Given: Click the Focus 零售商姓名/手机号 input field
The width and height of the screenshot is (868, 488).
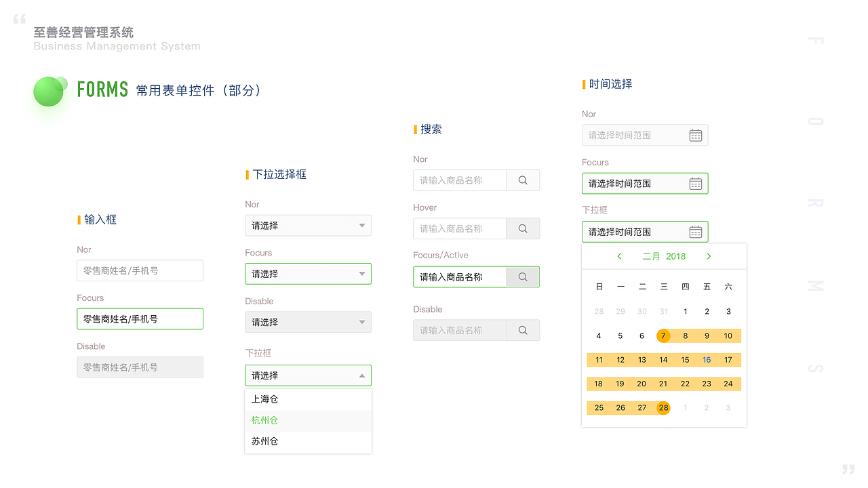Looking at the screenshot, I should point(140,319).
